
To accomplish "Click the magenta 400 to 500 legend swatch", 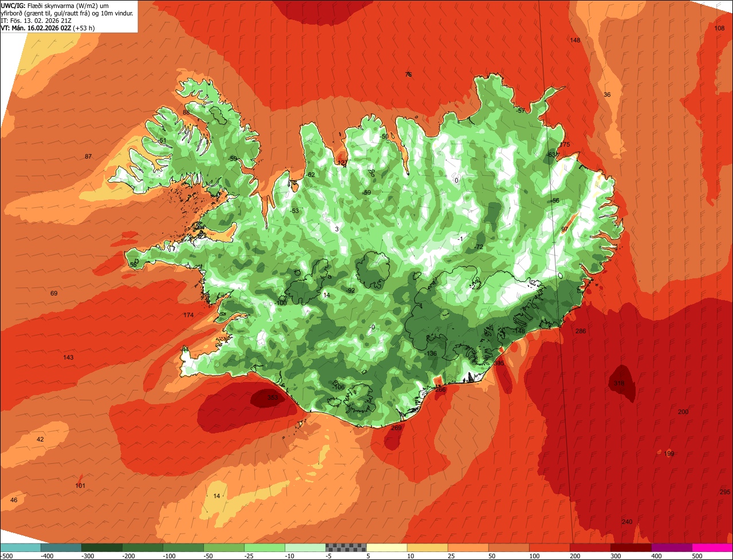I will (x=672, y=547).
